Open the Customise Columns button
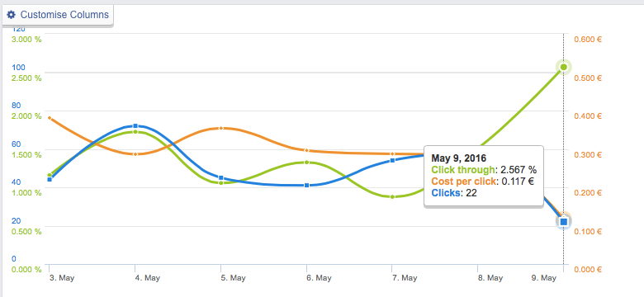This screenshot has height=297, width=644. 58,15
